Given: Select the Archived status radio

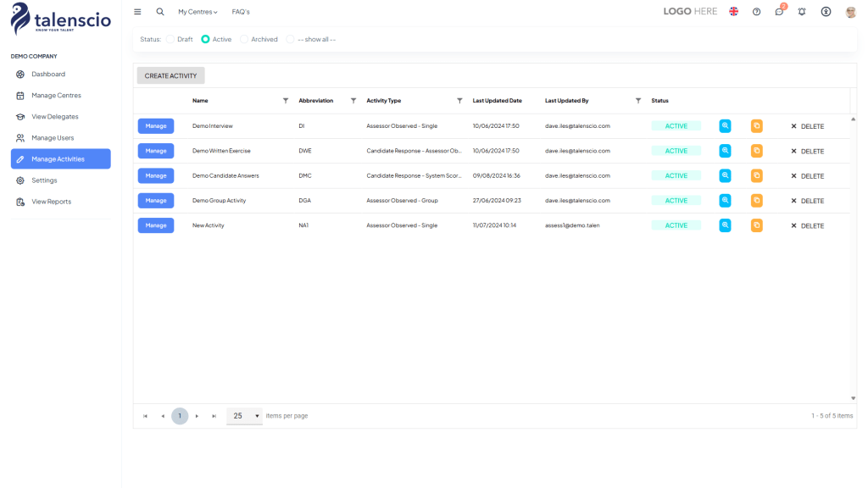Looking at the screenshot, I should click(x=244, y=39).
